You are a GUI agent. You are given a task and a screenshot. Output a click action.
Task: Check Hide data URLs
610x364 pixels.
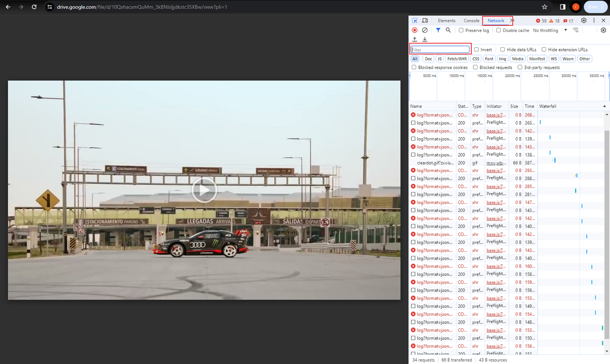(x=503, y=50)
